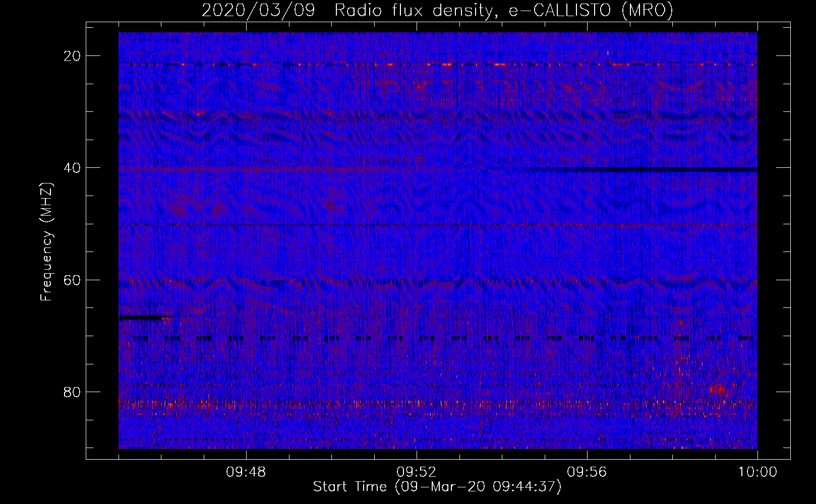Click the '10:00' time tick label
The width and height of the screenshot is (816, 504).
pos(757,472)
